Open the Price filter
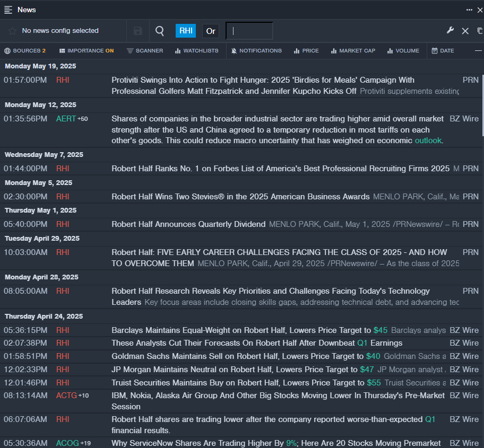The width and height of the screenshot is (484, 448). (x=306, y=50)
